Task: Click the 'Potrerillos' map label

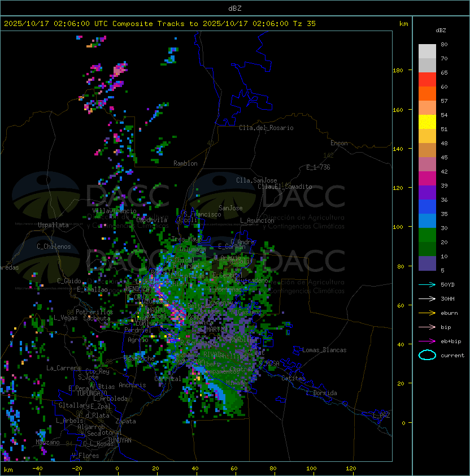Action: (x=94, y=312)
